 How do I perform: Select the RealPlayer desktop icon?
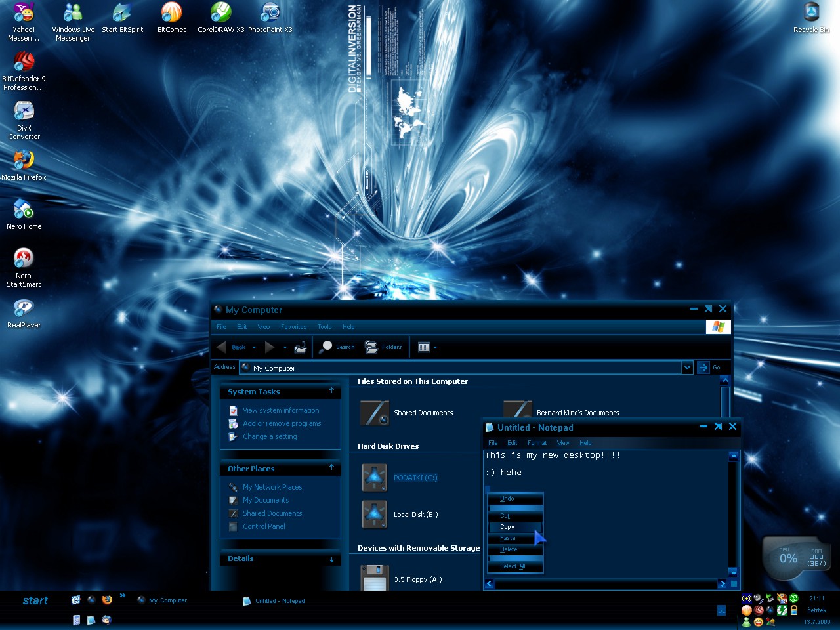click(24, 313)
